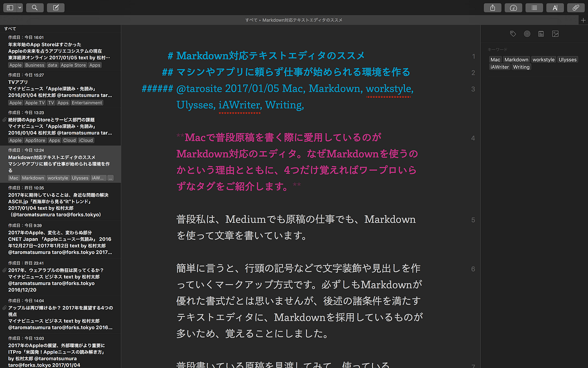Click paperclip on 絶好調のApp Store sheet
The width and height of the screenshot is (588, 368).
coord(4,120)
